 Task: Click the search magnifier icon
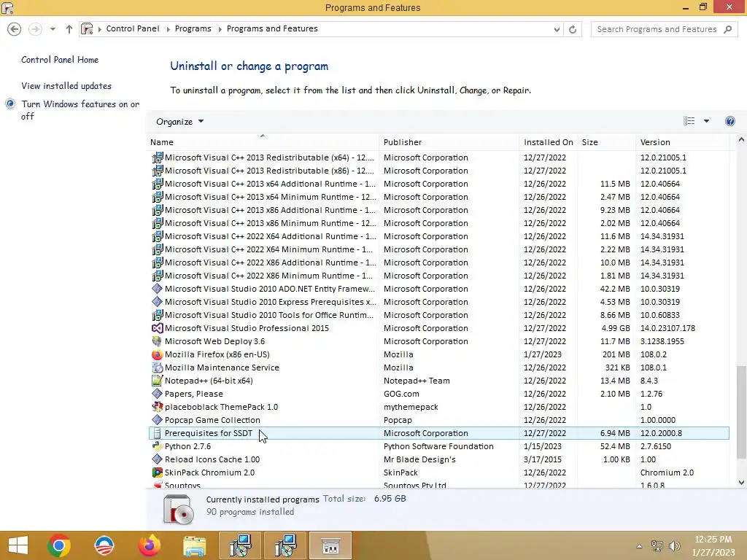coord(727,29)
